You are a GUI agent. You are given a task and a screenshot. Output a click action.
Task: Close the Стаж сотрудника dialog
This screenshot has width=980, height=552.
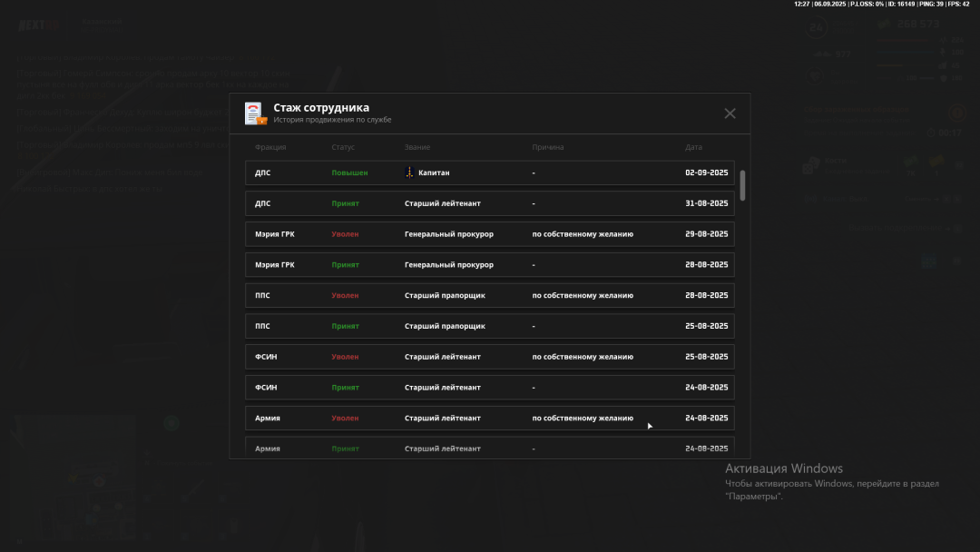[x=730, y=113]
